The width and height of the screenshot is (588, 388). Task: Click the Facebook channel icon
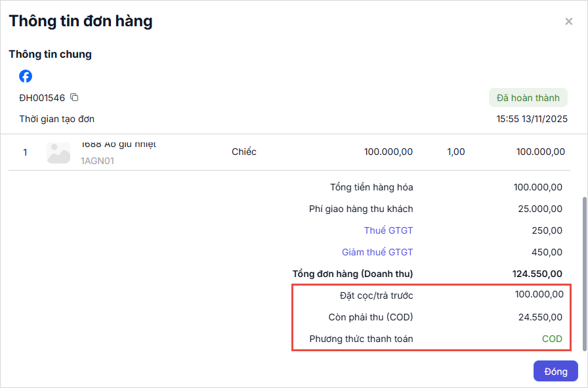[x=26, y=76]
